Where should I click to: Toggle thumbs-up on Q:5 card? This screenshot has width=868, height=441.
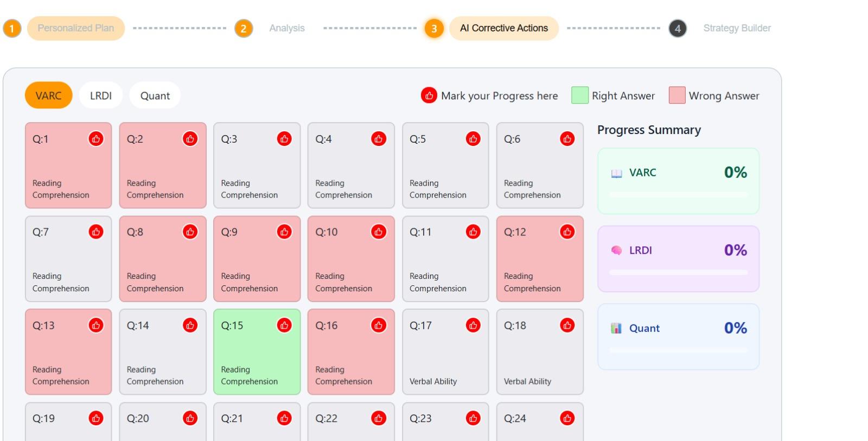(473, 139)
